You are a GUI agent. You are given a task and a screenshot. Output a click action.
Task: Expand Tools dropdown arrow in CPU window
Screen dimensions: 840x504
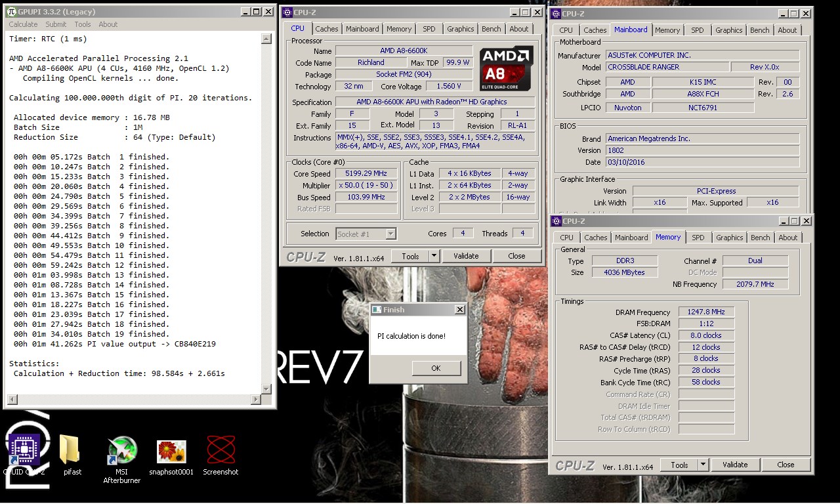point(434,256)
